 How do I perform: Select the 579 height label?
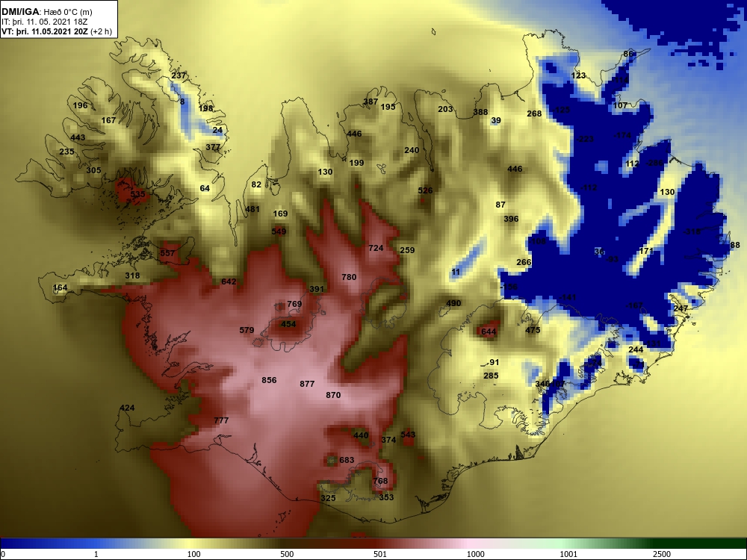pyautogui.click(x=247, y=330)
